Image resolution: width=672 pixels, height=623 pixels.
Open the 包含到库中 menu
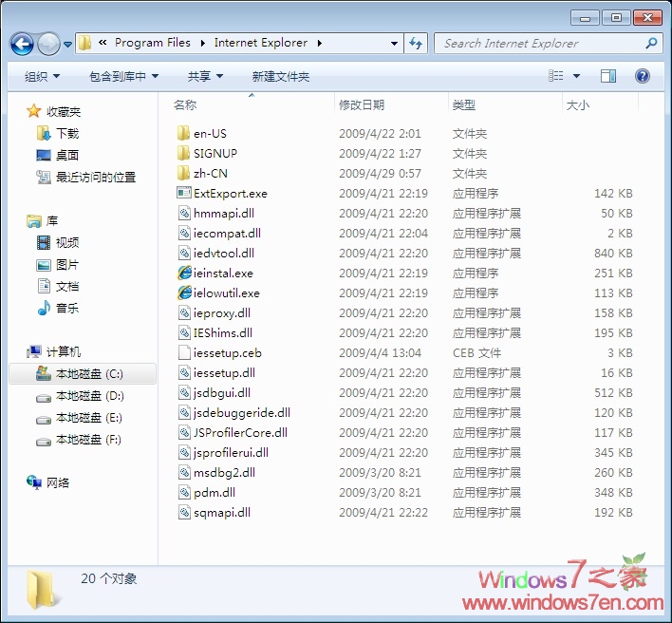coord(123,76)
